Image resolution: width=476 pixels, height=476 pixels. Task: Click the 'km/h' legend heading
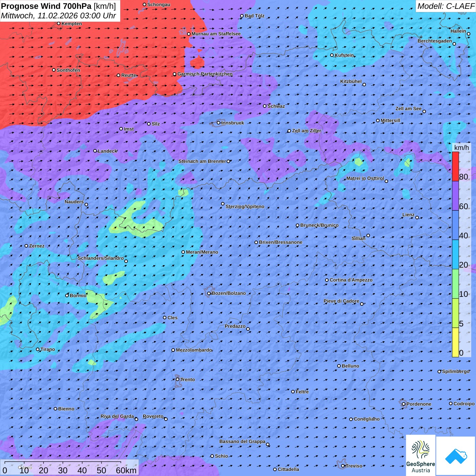(461, 148)
